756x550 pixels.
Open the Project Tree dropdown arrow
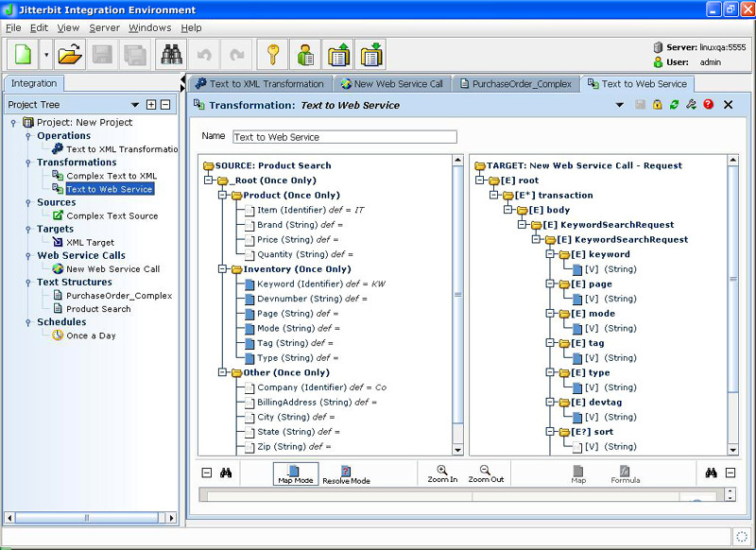135,105
